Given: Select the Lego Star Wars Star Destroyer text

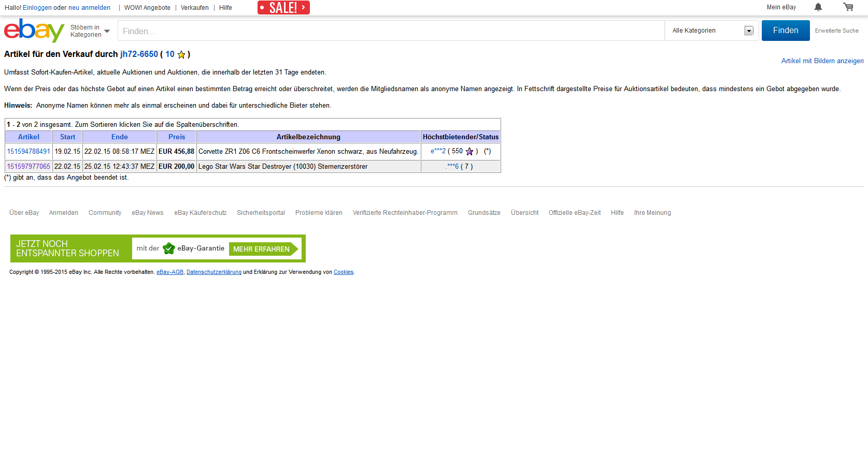Looking at the screenshot, I should [283, 167].
